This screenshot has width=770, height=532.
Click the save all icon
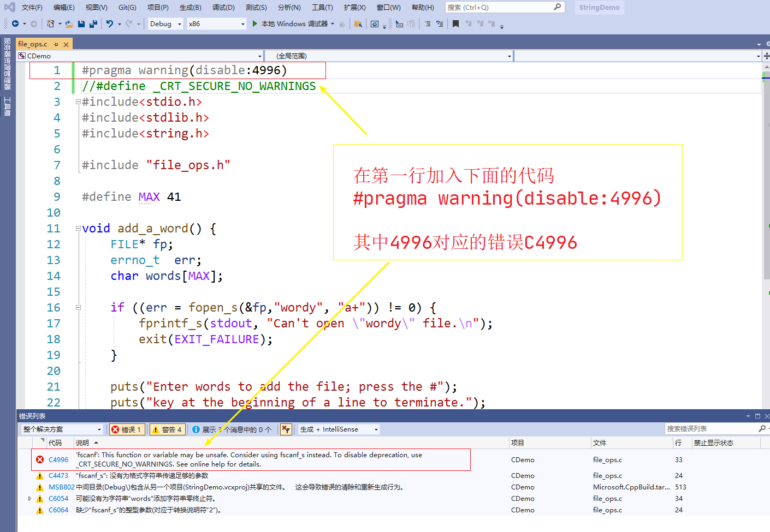[x=93, y=23]
